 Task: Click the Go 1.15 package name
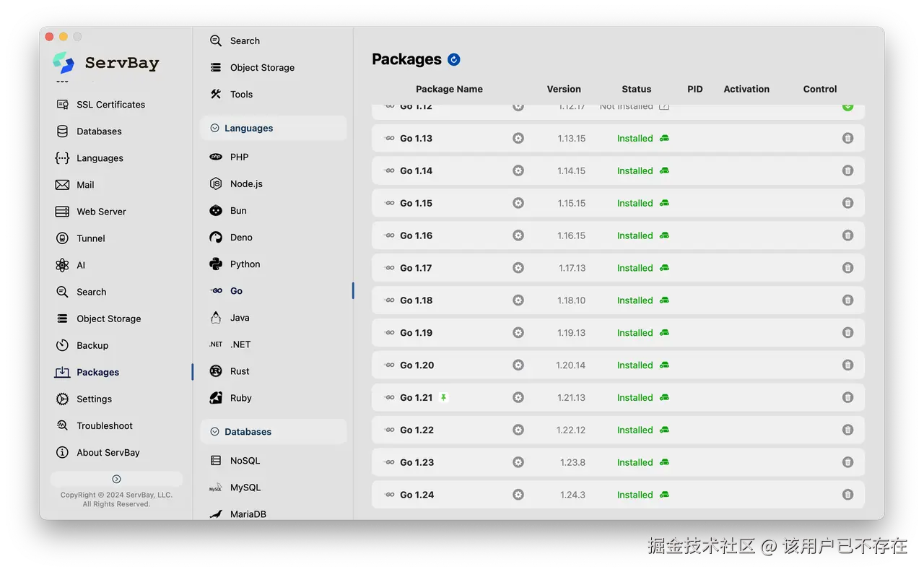(x=416, y=203)
